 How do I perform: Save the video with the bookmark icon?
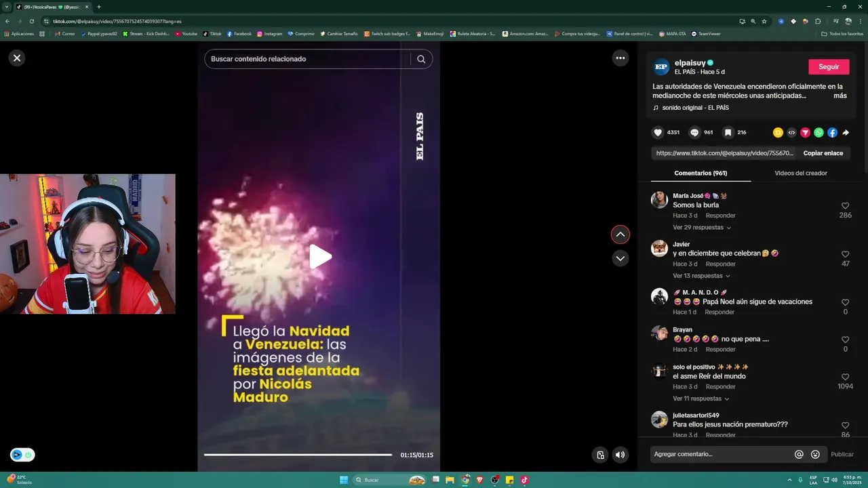(728, 133)
